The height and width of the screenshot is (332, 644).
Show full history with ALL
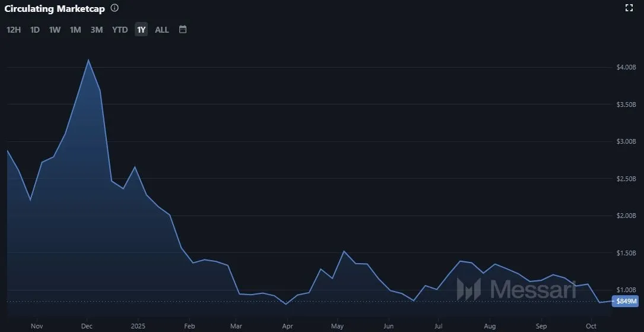pyautogui.click(x=162, y=30)
